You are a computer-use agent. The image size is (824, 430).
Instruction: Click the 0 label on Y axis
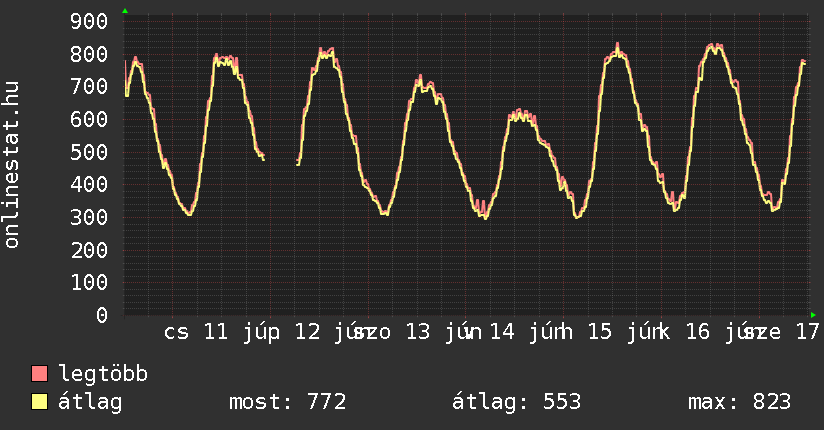(x=102, y=315)
